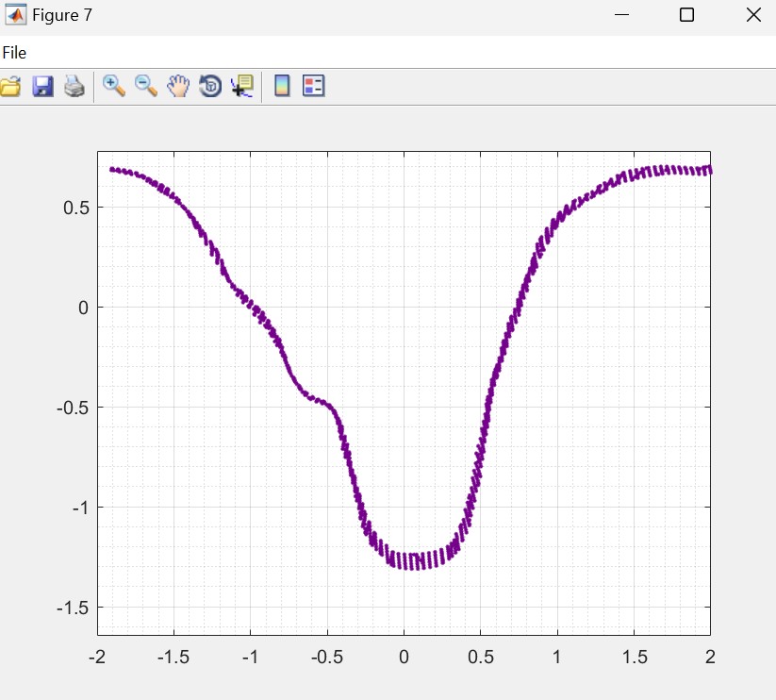Maximize the Figure 7 window
This screenshot has width=776, height=700.
[x=687, y=15]
